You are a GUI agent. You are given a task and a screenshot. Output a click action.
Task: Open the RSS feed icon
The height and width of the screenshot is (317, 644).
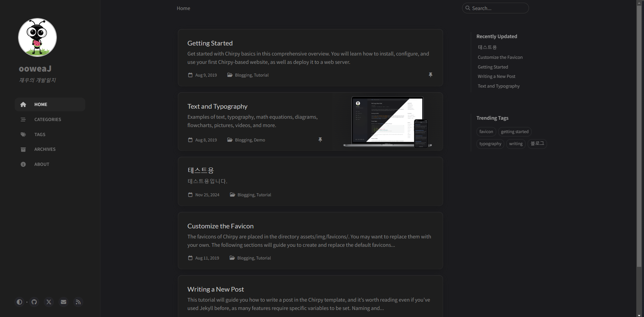(78, 302)
